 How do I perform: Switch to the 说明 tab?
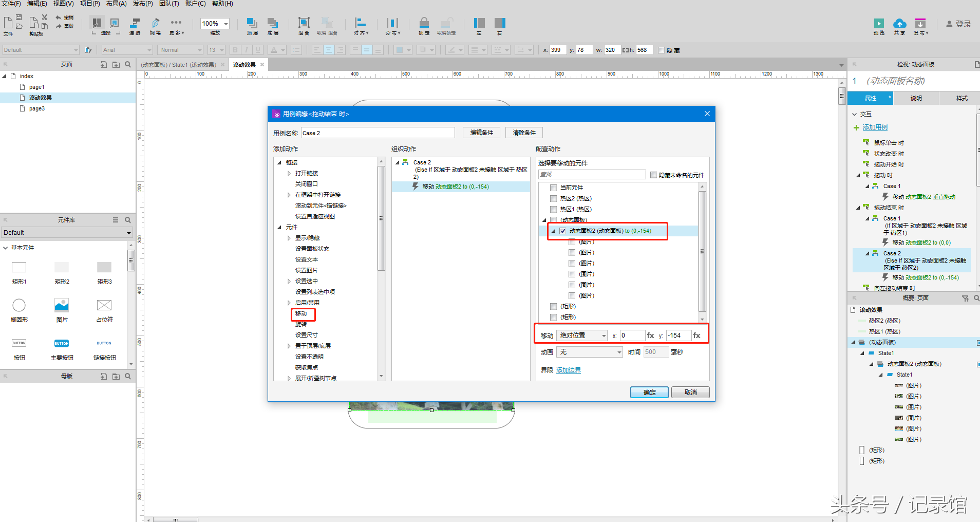(916, 98)
